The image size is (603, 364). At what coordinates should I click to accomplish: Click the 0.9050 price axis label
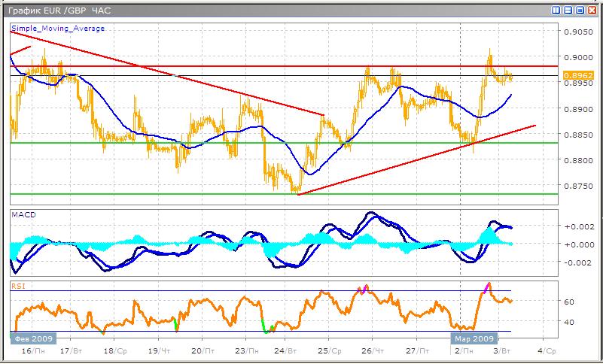tap(580, 32)
